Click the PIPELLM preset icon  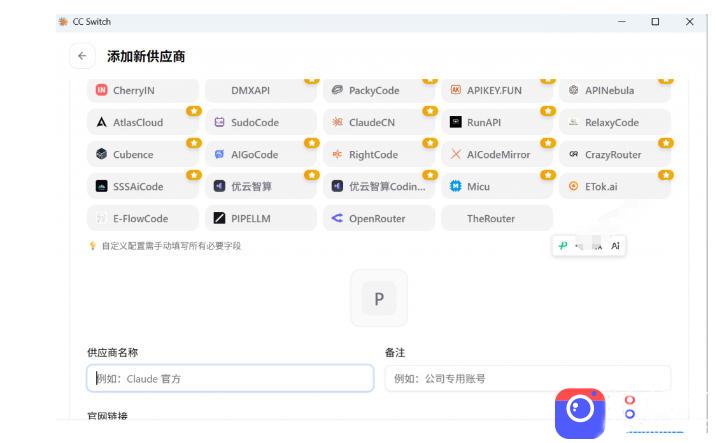[x=219, y=218]
